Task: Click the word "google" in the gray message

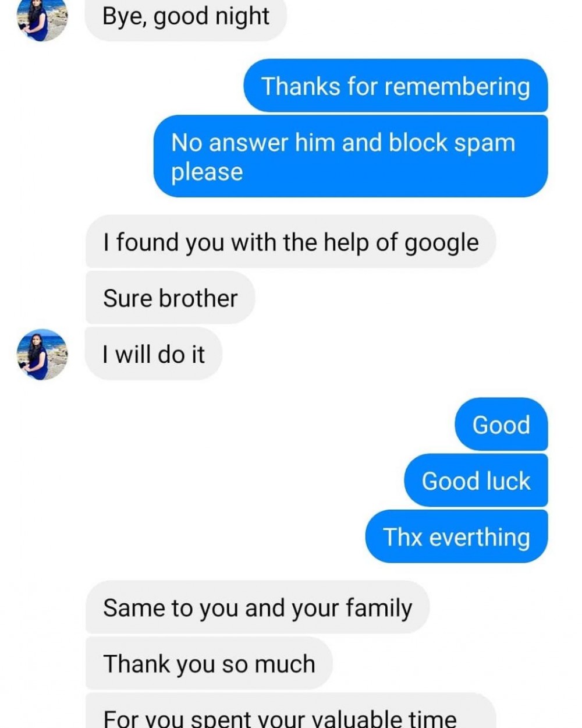Action: [441, 242]
